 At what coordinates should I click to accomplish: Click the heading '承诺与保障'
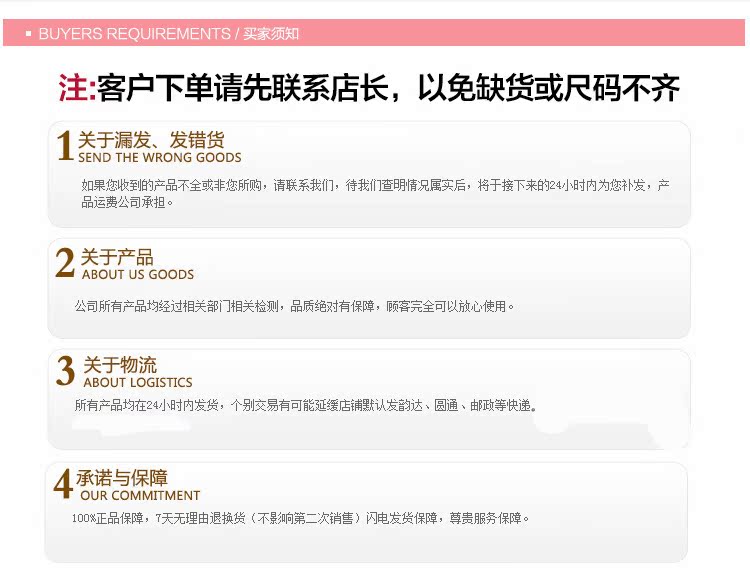click(122, 478)
